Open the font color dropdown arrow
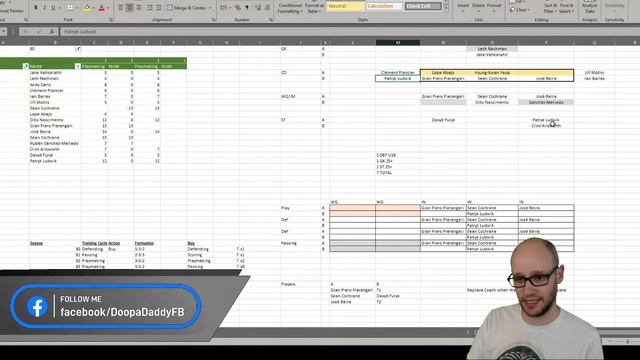The width and height of the screenshot is (640, 360). [x=108, y=8]
